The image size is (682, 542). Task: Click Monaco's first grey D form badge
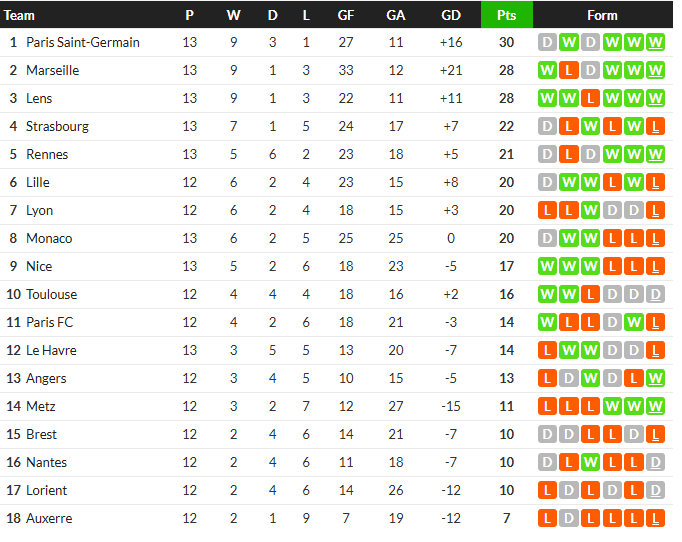pyautogui.click(x=547, y=238)
